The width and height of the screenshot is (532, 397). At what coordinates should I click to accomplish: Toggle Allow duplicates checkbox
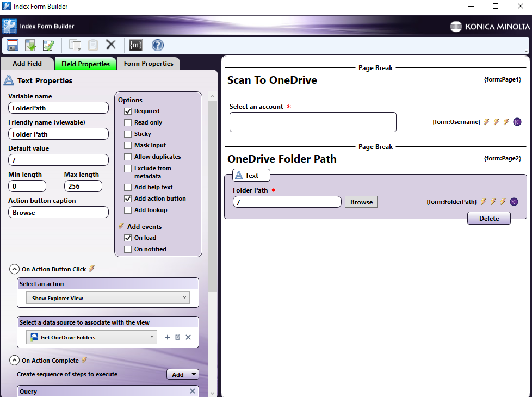128,157
